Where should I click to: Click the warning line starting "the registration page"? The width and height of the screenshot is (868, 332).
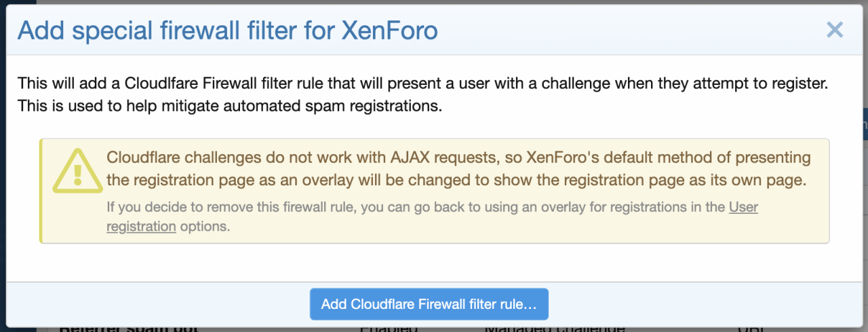(x=456, y=182)
